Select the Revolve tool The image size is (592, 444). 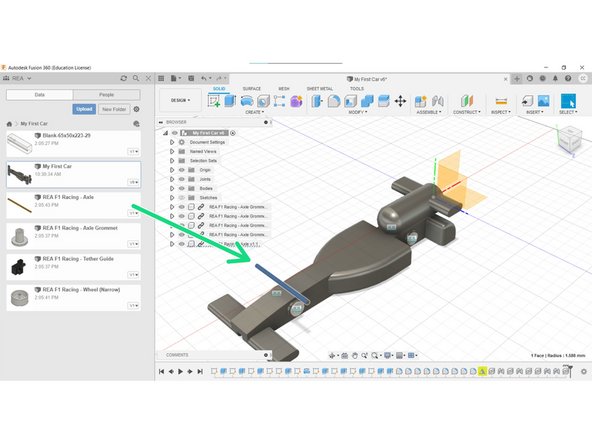pyautogui.click(x=247, y=101)
